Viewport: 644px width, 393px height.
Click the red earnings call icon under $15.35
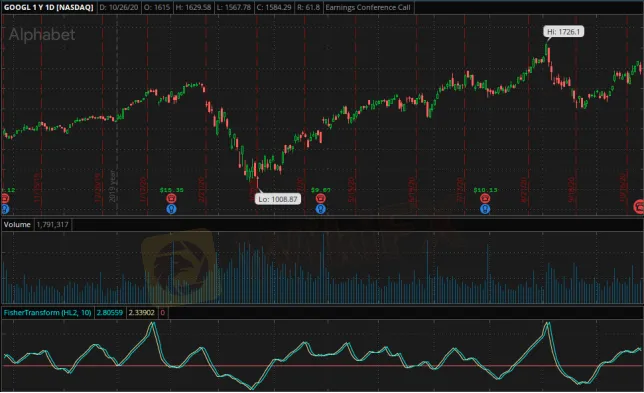click(x=171, y=199)
